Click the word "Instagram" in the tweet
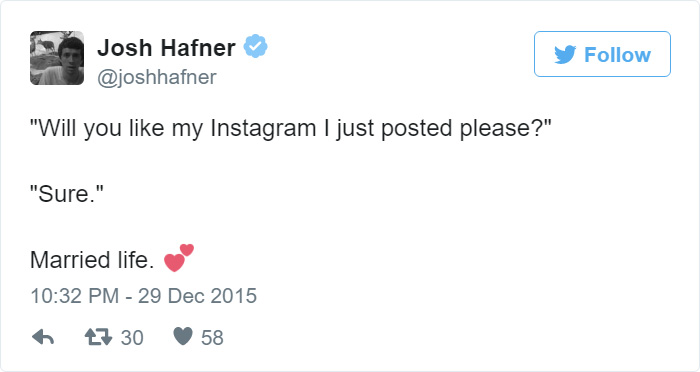The width and height of the screenshot is (700, 372). point(263,129)
